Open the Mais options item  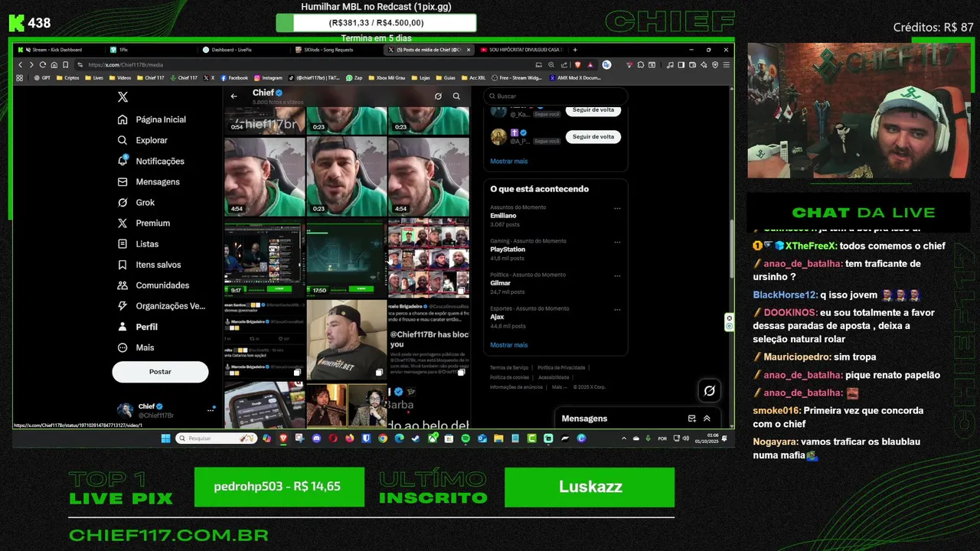(136, 347)
